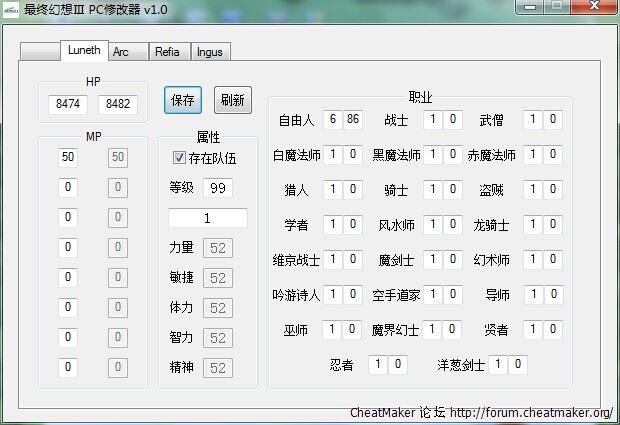Click the first value box beside 忍者

click(376, 365)
